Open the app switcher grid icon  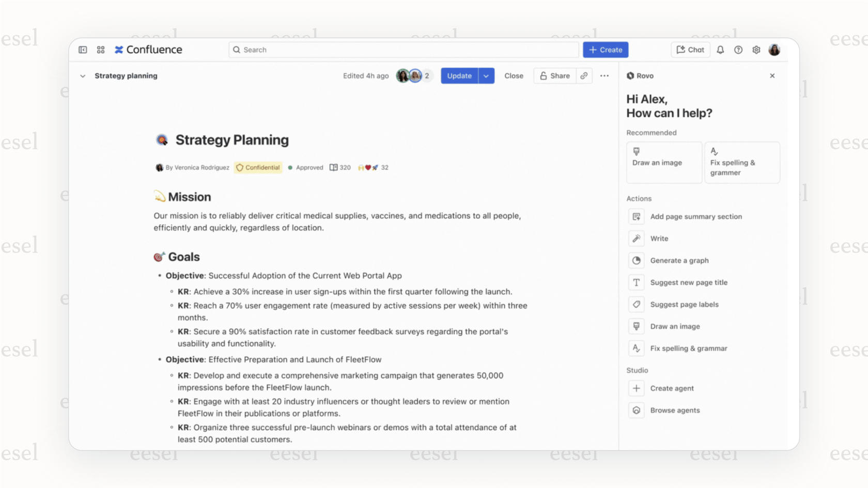(100, 50)
